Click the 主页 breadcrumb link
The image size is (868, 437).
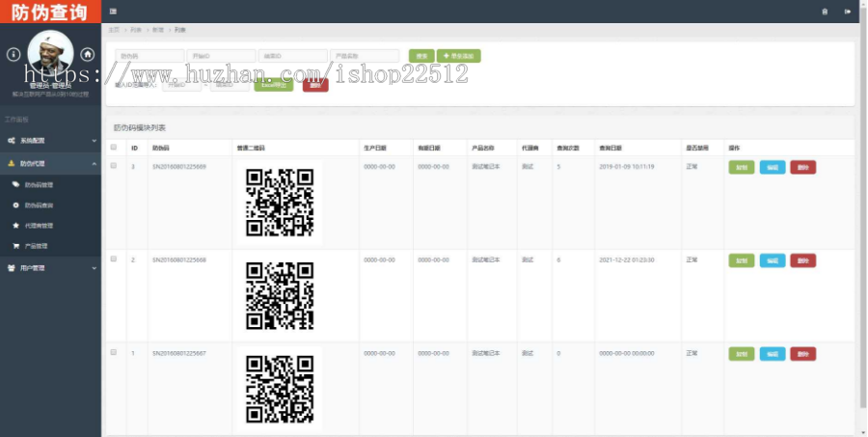point(114,30)
